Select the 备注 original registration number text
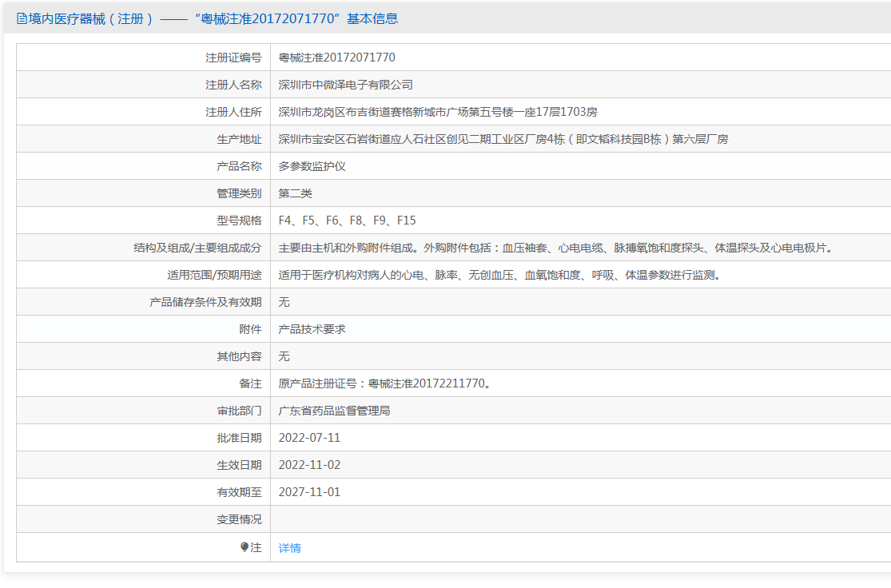Viewport: 891px width, 588px height. click(x=384, y=383)
